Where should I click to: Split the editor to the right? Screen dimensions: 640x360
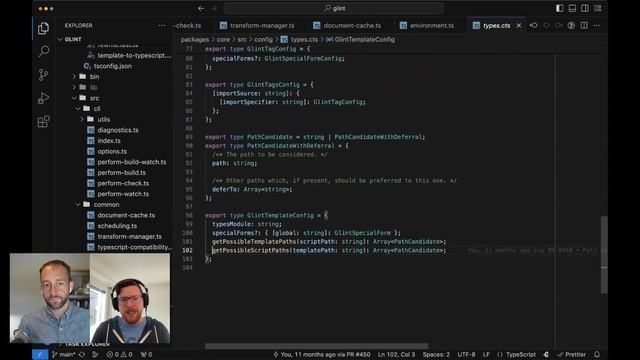[584, 25]
